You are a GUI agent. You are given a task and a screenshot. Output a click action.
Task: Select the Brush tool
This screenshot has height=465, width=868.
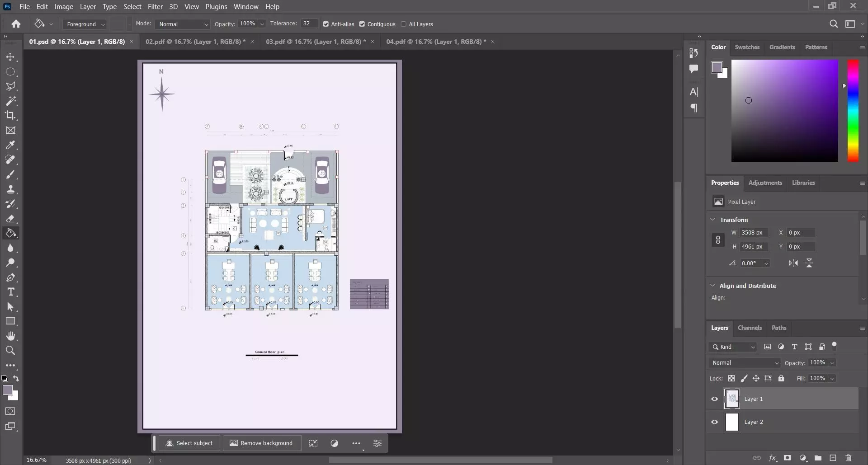click(x=10, y=174)
